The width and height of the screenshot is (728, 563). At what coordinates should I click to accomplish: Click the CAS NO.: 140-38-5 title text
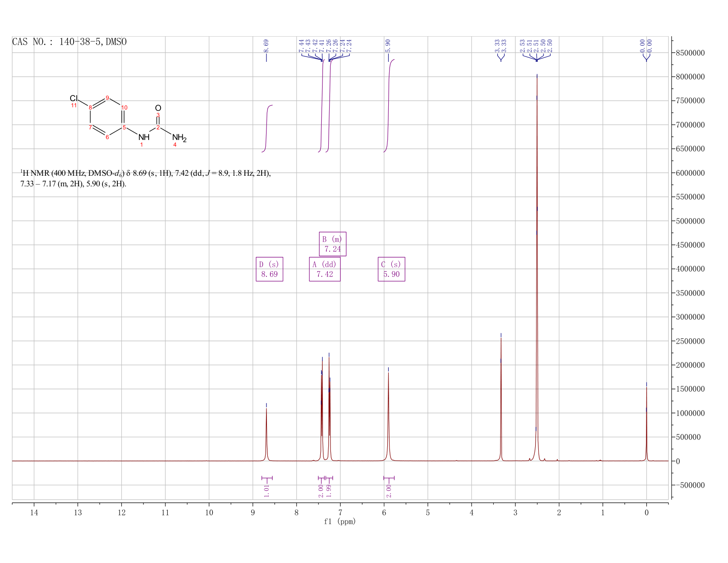(69, 42)
